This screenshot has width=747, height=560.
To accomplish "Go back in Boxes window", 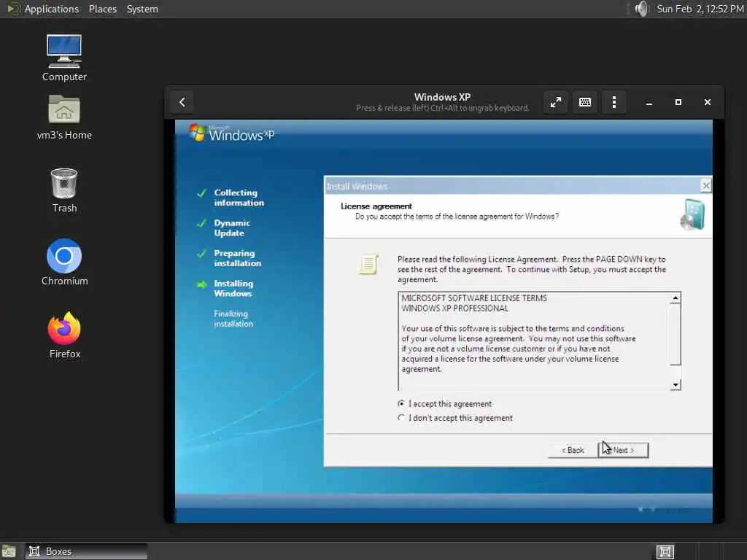I will pyautogui.click(x=182, y=102).
